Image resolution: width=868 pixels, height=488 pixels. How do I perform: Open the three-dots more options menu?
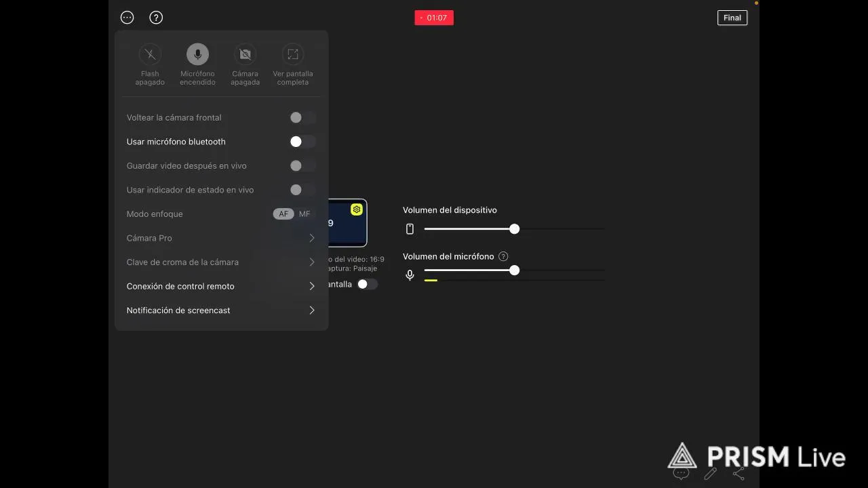click(127, 18)
